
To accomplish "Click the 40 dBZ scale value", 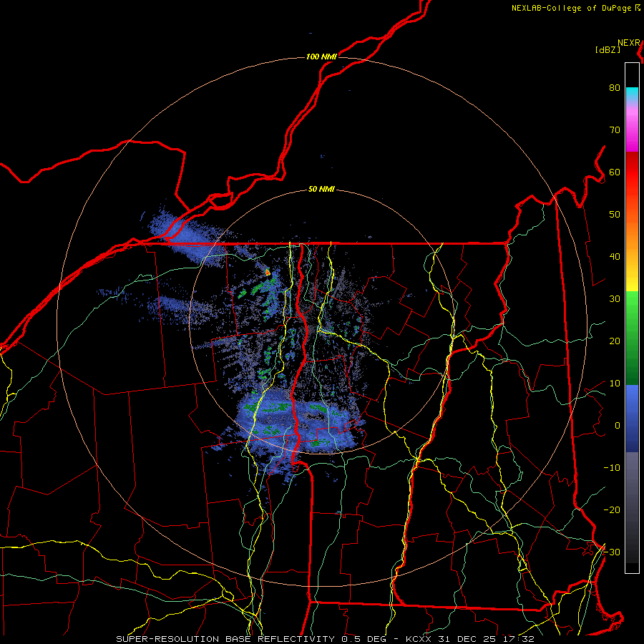I will pyautogui.click(x=615, y=257).
